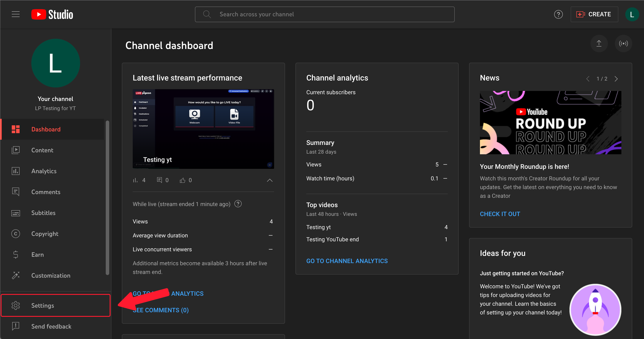Click the stream likes thumbs-up icon
644x339 pixels.
[183, 180]
